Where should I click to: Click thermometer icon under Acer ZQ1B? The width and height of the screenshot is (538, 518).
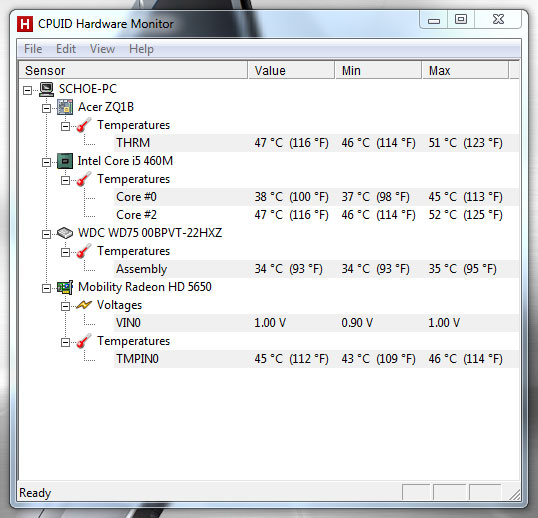(84, 125)
